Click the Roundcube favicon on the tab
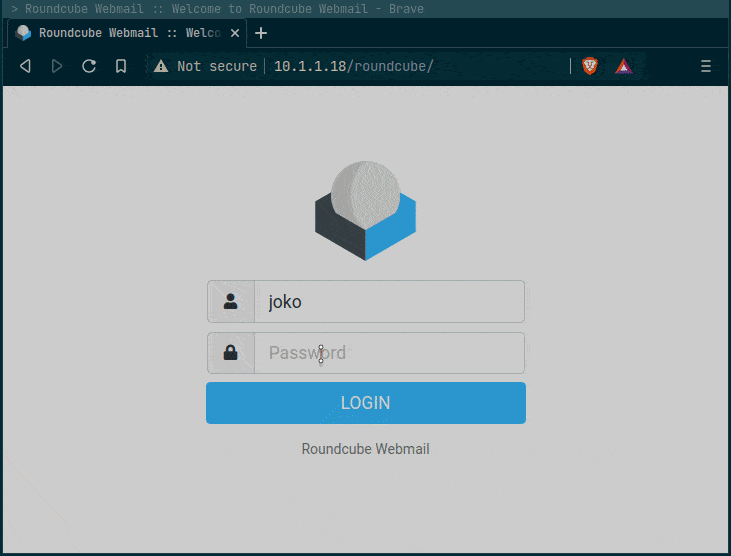 (x=23, y=33)
